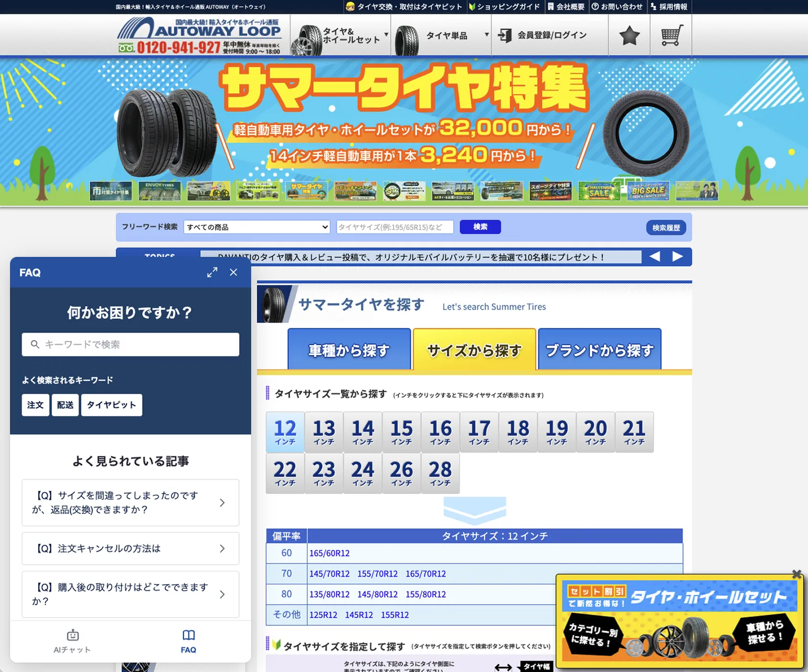Select the 22 inch size tile
The height and width of the screenshot is (672, 808).
(x=285, y=473)
